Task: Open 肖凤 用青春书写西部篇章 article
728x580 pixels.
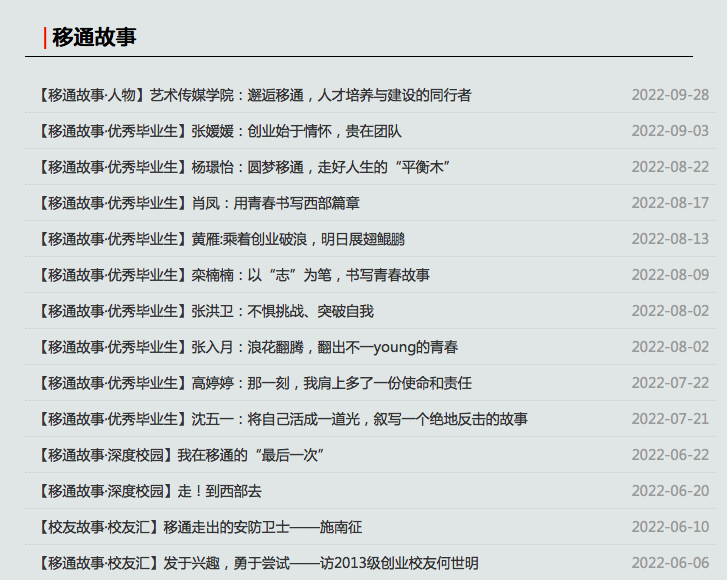Action: click(x=197, y=203)
